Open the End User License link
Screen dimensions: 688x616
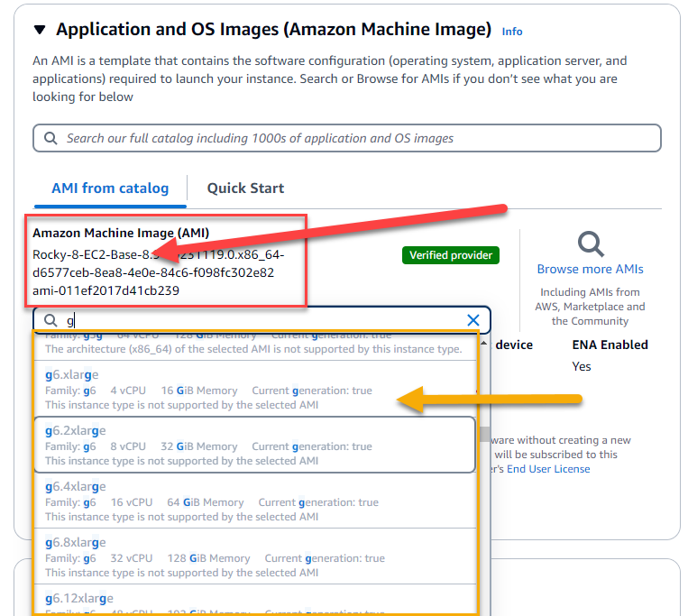pyautogui.click(x=547, y=469)
